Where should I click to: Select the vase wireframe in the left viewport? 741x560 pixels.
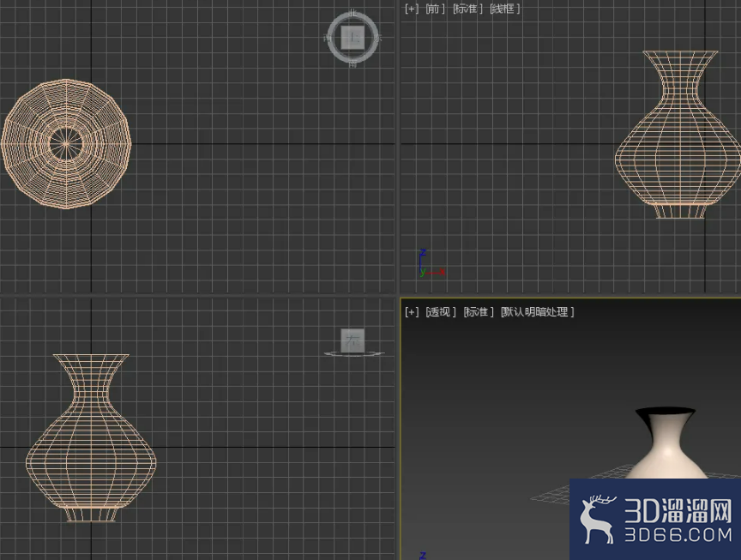click(91, 438)
